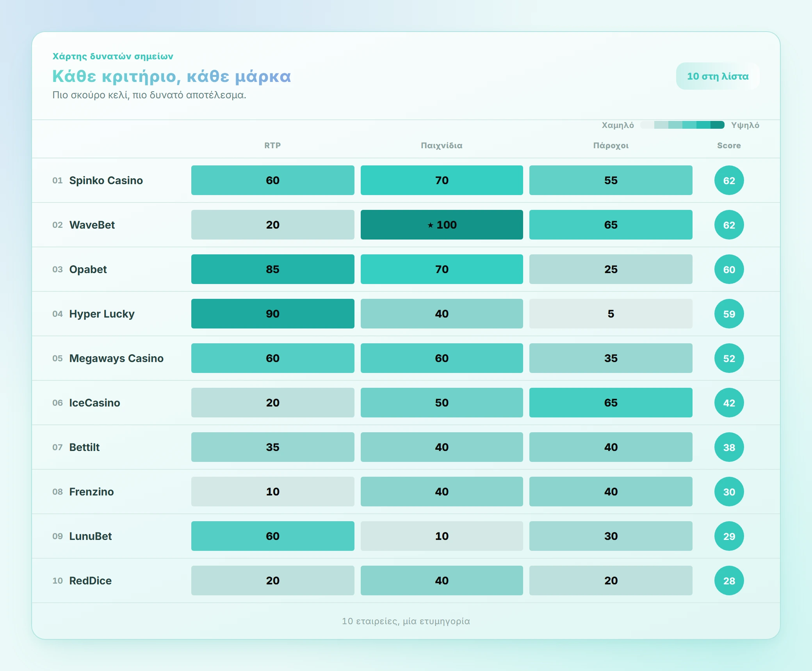Click Spinko Casino's providers cell showing 55
Screen dimensions: 812x671
tap(611, 180)
